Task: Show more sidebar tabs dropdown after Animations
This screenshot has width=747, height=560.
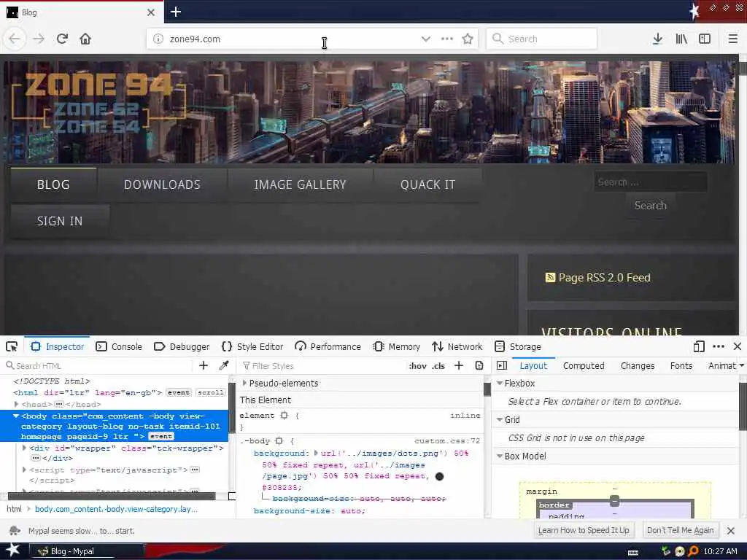Action: pyautogui.click(x=741, y=366)
